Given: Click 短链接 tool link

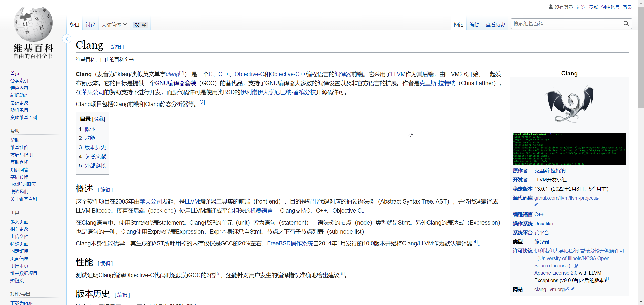Looking at the screenshot, I should (x=17, y=280).
